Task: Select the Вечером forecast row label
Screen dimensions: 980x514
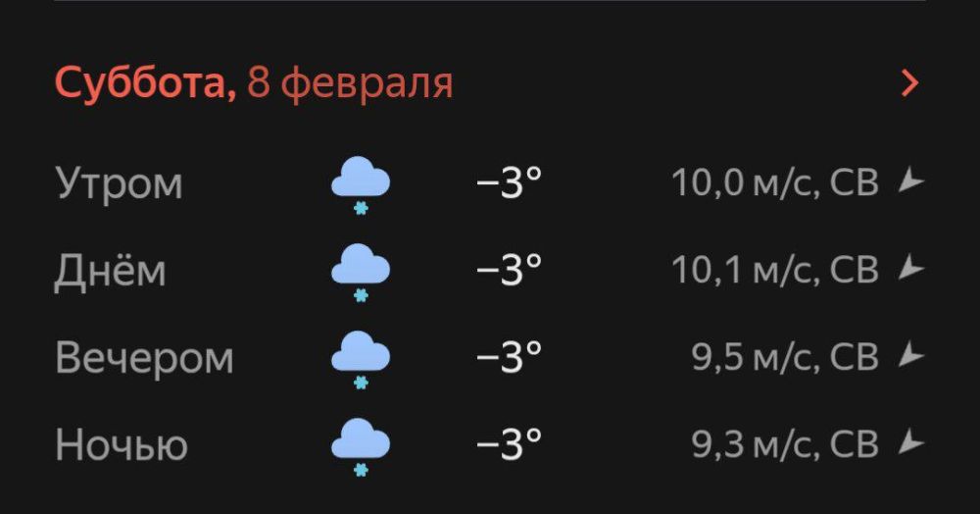Action: tap(144, 358)
